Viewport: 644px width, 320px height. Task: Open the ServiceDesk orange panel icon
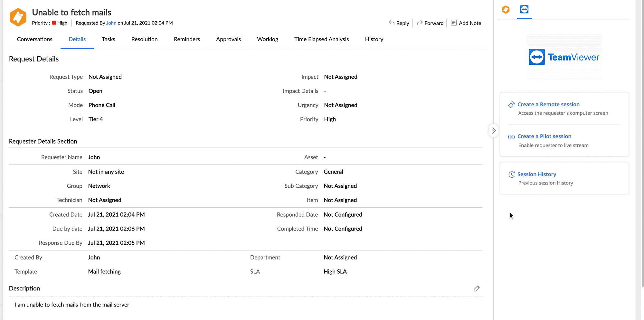pos(506,10)
